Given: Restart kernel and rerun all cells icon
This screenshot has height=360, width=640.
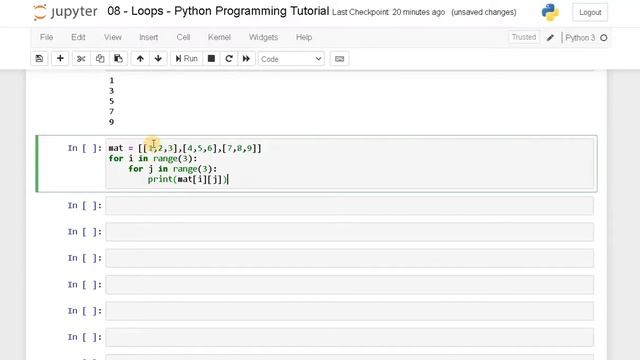Looking at the screenshot, I should (x=246, y=59).
